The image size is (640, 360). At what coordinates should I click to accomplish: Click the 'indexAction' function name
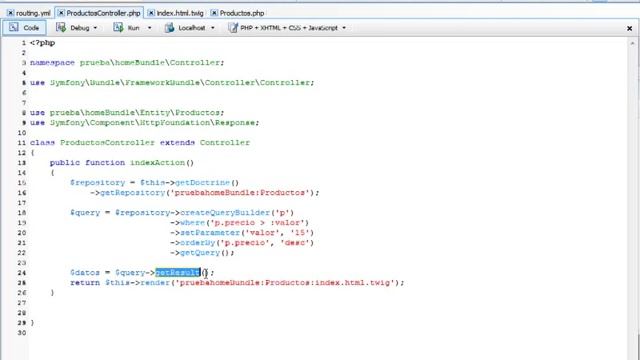(x=158, y=162)
